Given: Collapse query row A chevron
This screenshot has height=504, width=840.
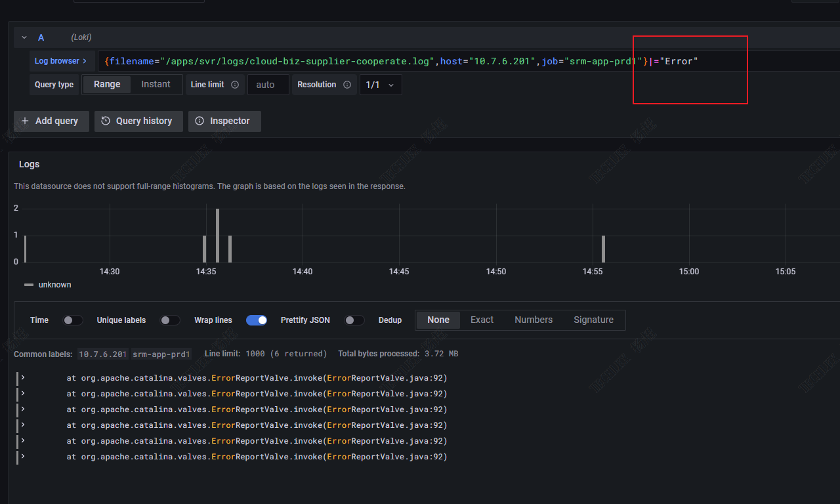Looking at the screenshot, I should coord(24,38).
